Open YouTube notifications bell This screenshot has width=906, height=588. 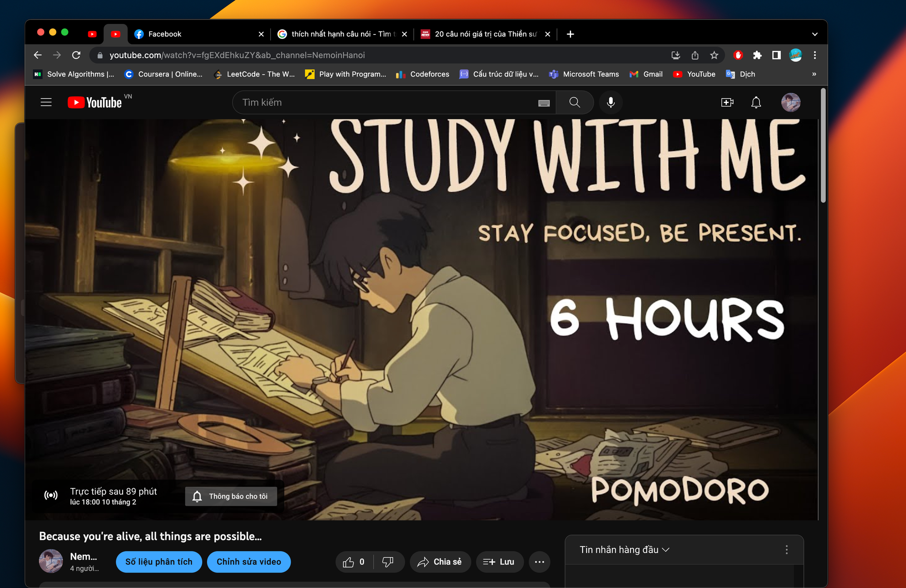[x=756, y=103]
